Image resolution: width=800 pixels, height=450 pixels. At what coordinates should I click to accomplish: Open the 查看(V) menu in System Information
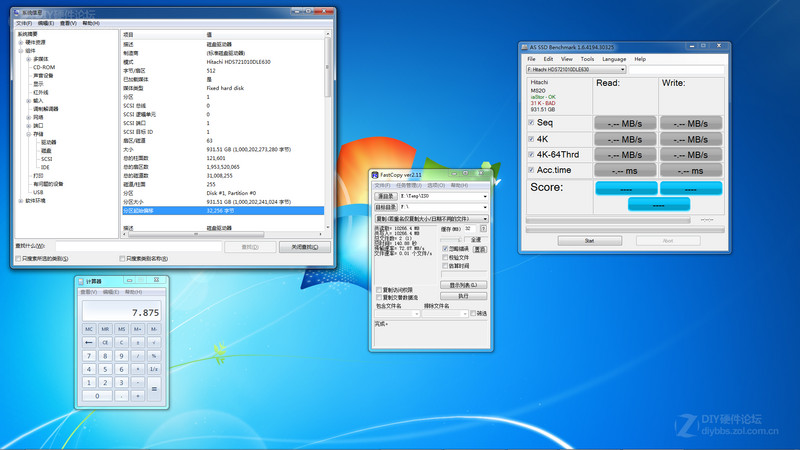65,22
